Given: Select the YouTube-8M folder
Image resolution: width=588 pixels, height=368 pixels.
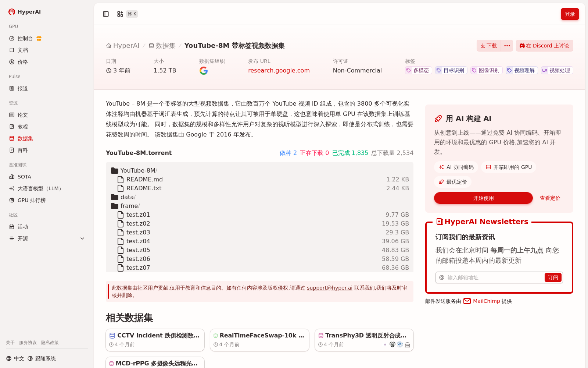Looking at the screenshot, I should 134,170.
